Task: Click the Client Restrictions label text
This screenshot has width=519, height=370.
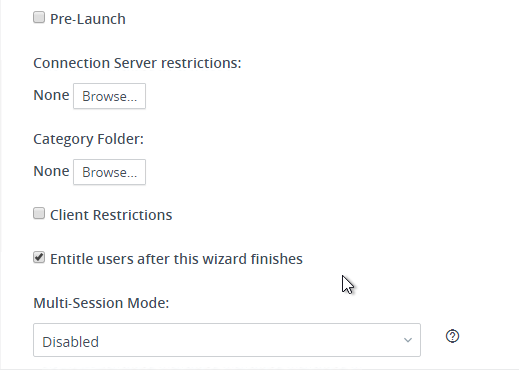Action: pyautogui.click(x=111, y=215)
